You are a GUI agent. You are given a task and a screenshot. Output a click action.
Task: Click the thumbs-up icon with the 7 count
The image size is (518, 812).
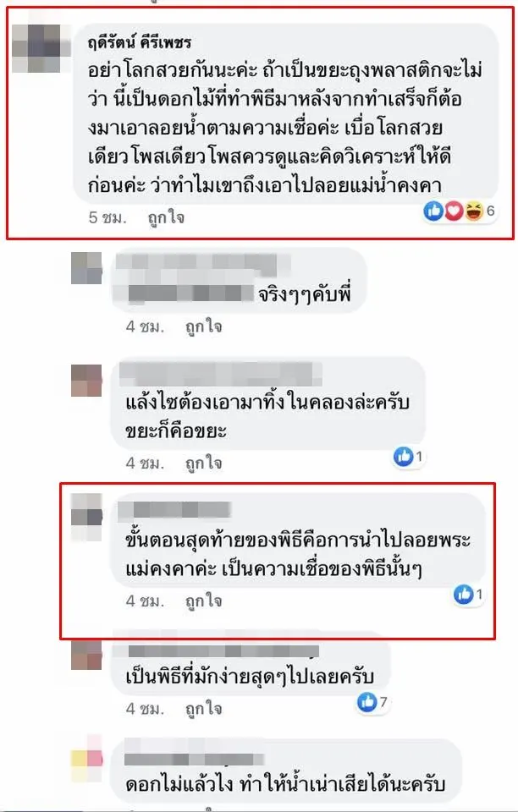367,702
